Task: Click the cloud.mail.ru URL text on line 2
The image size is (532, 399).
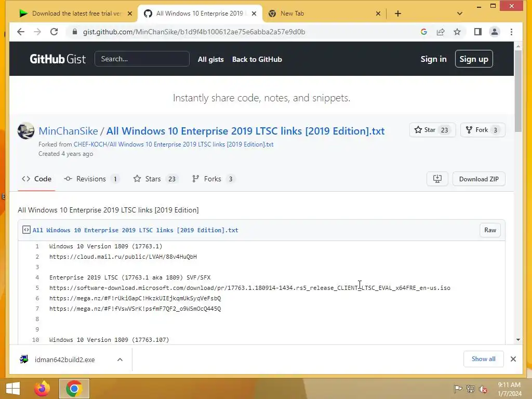Action: click(x=123, y=257)
